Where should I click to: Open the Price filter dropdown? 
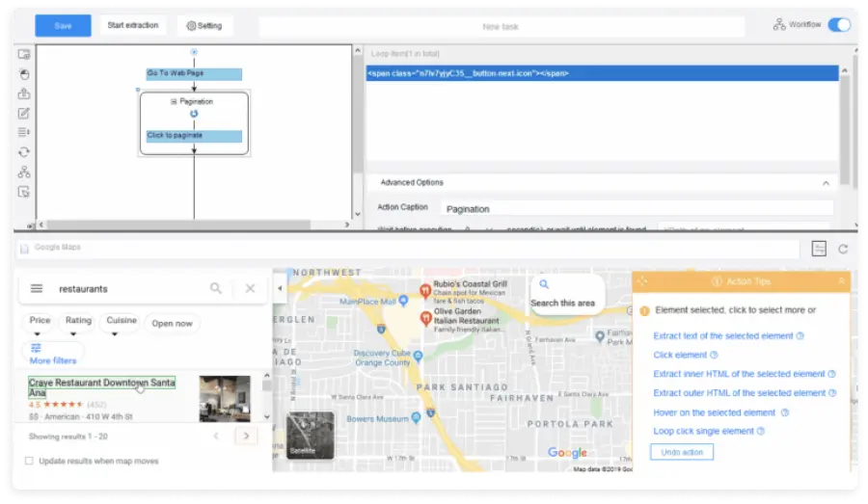[x=39, y=323]
